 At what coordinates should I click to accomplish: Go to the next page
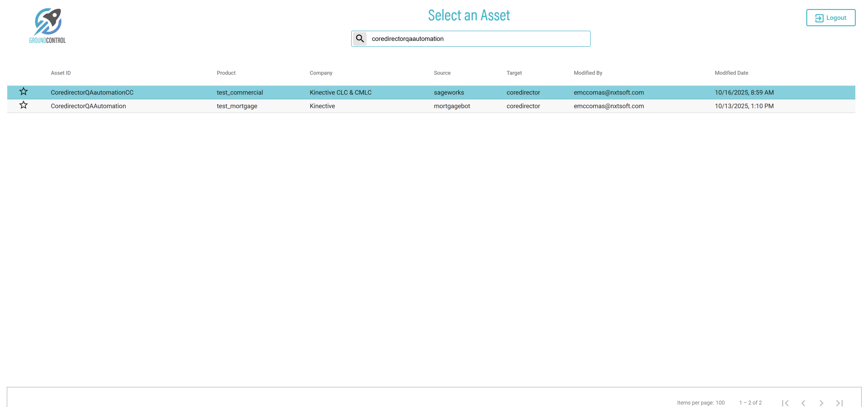821,402
